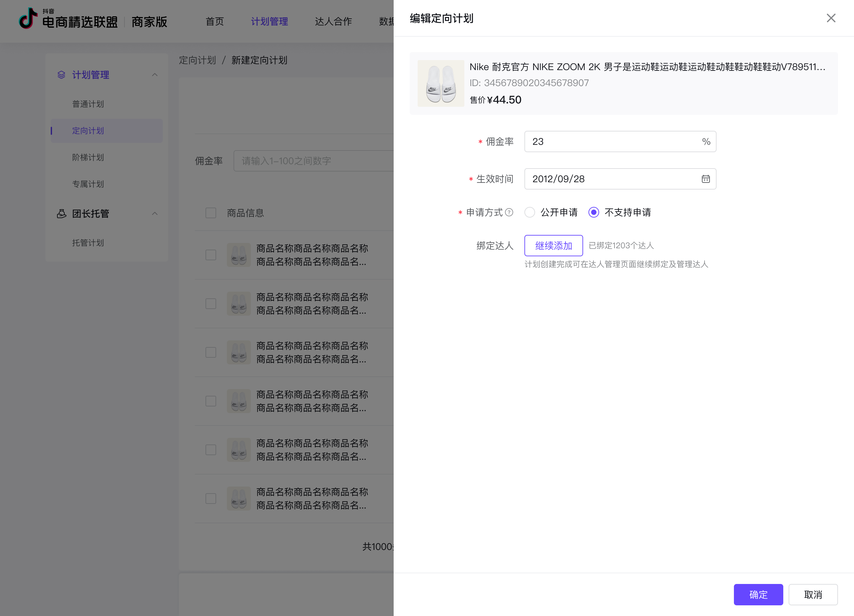Click the fifth product row name text

point(312,449)
